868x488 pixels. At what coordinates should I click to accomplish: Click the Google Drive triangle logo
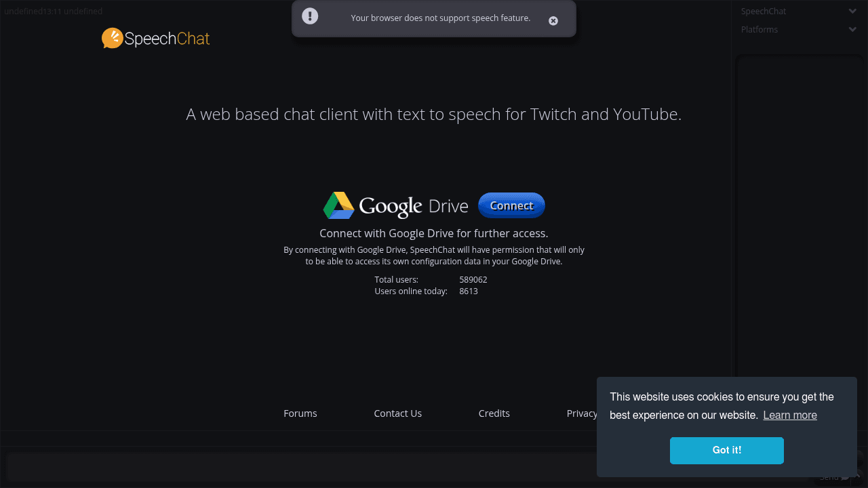[x=338, y=205]
